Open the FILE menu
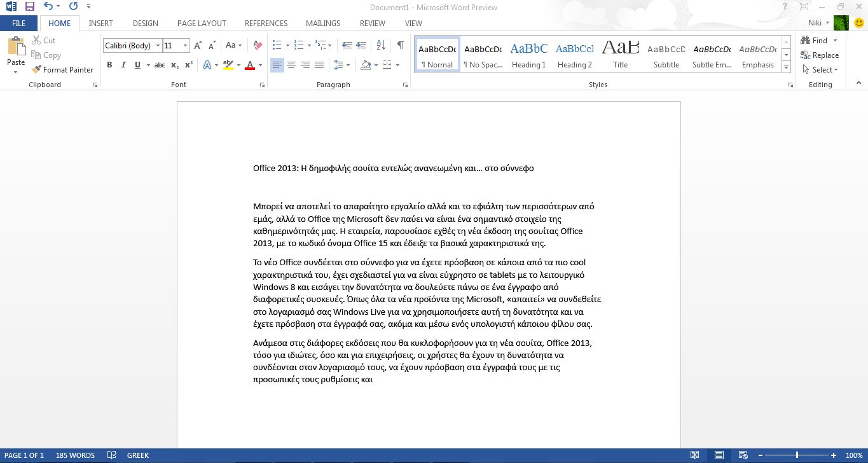 pos(19,23)
